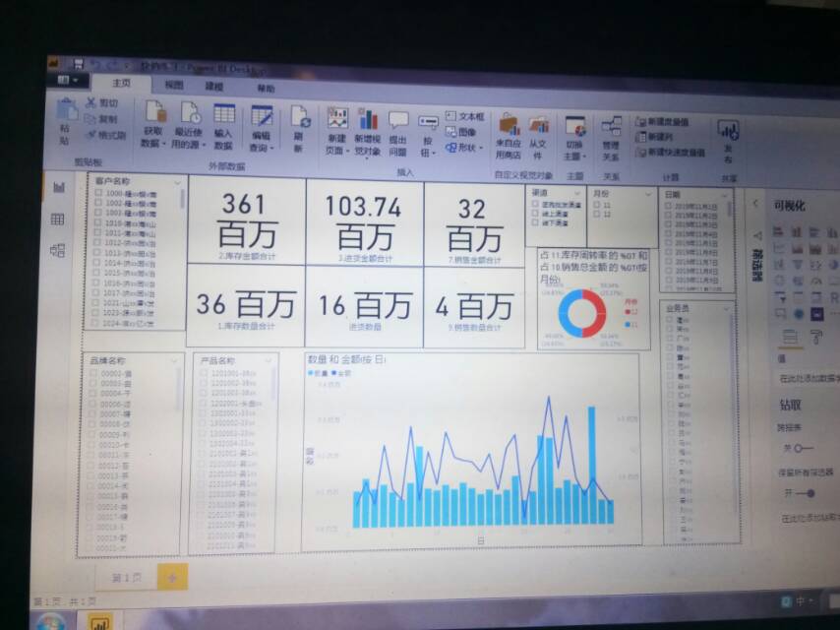The width and height of the screenshot is (840, 630).
Task: Switch to Model view sidebar icon
Action: click(x=57, y=250)
